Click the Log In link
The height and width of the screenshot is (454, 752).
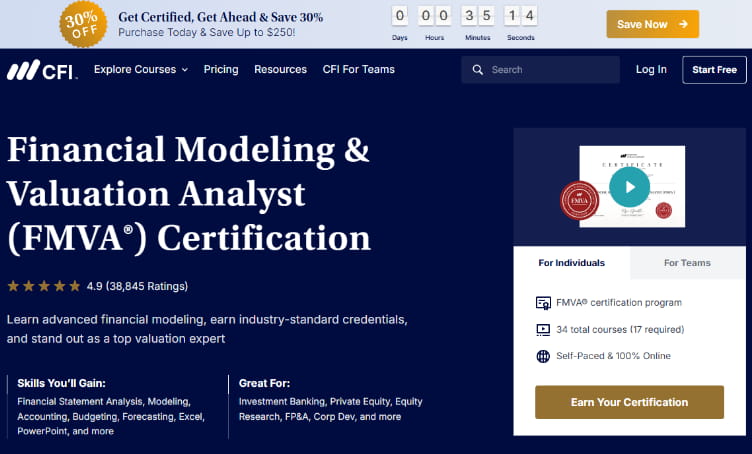[x=651, y=70]
